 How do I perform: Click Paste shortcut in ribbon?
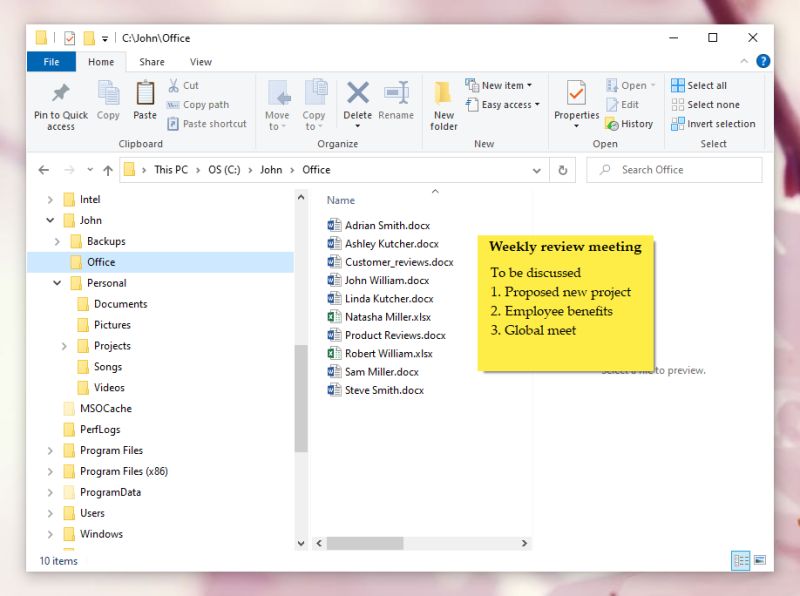click(207, 123)
